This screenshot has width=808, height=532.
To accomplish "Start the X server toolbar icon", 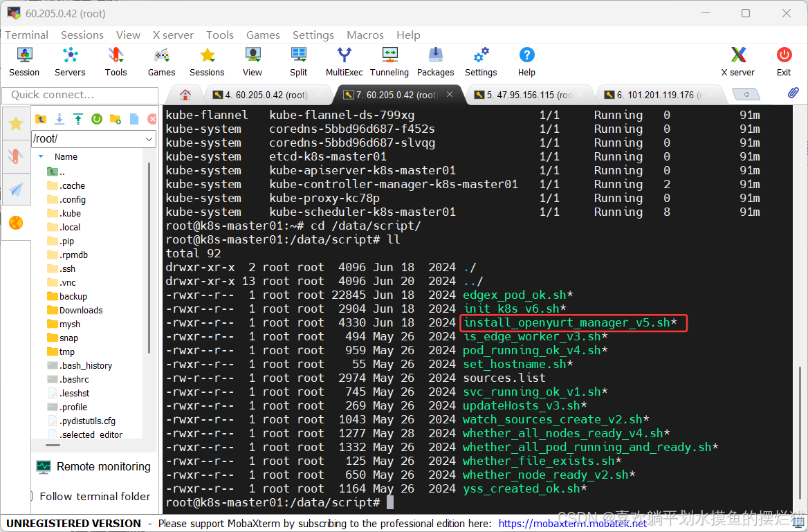I will [x=738, y=62].
